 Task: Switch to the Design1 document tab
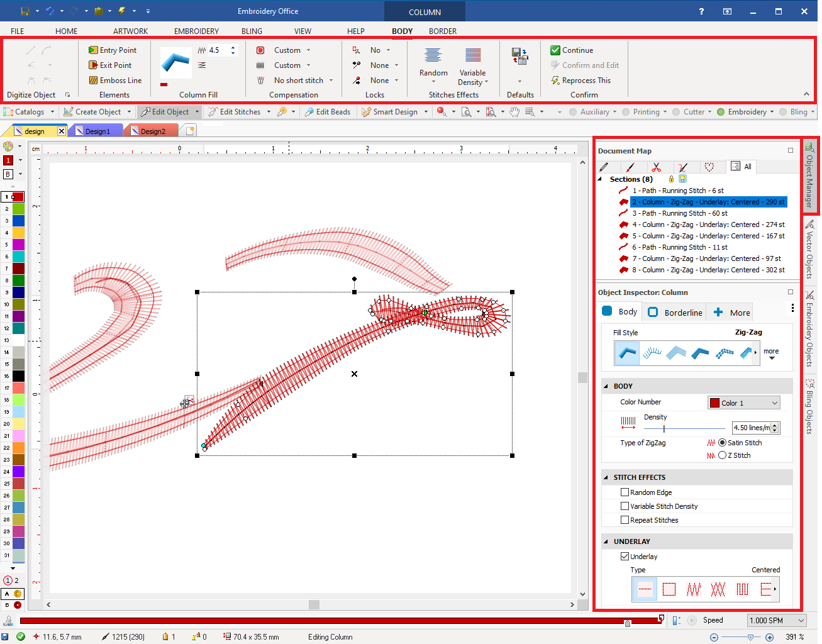click(x=97, y=131)
